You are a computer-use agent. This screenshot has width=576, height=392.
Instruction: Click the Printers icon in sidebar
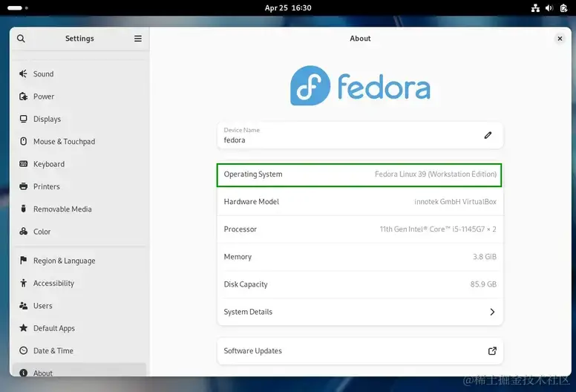(x=23, y=186)
